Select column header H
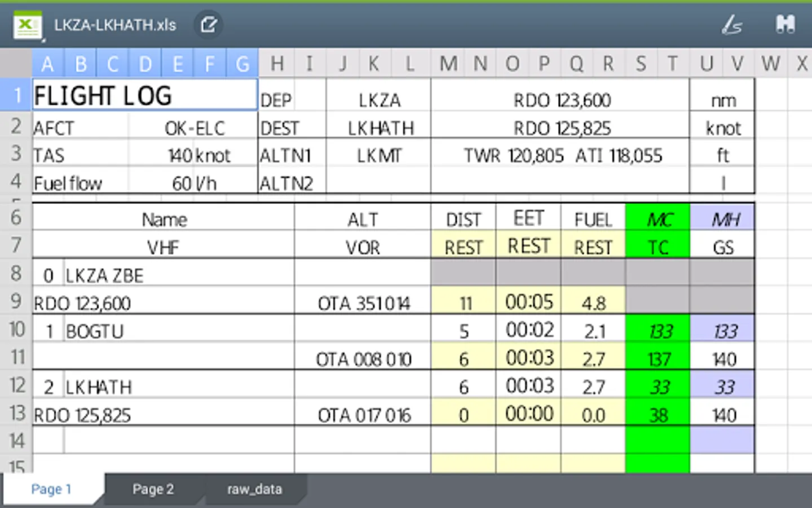Image resolution: width=812 pixels, height=508 pixels. pyautogui.click(x=277, y=64)
